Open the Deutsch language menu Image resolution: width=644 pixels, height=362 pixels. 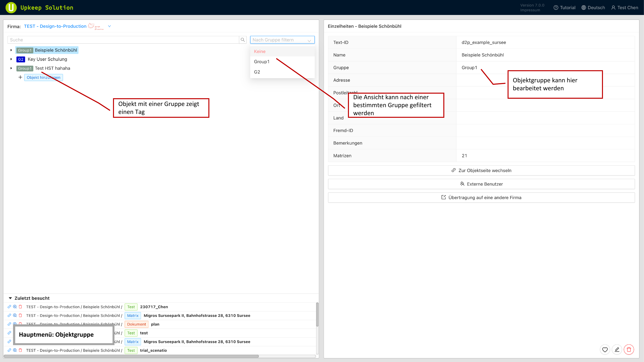pos(593,7)
